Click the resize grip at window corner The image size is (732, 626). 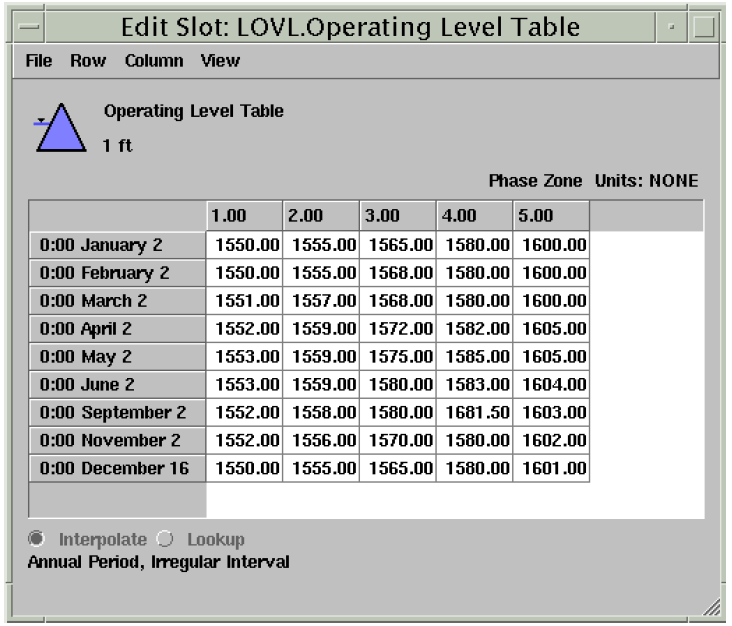click(711, 607)
